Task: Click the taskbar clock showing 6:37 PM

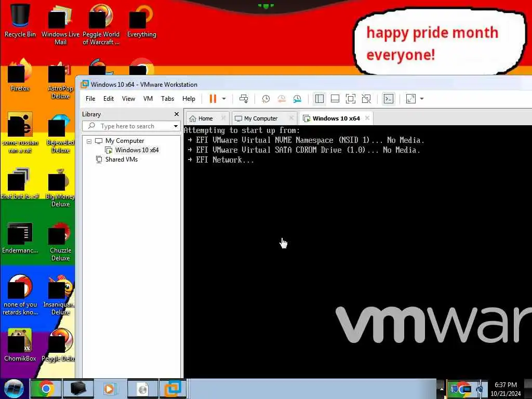Action: [506, 389]
